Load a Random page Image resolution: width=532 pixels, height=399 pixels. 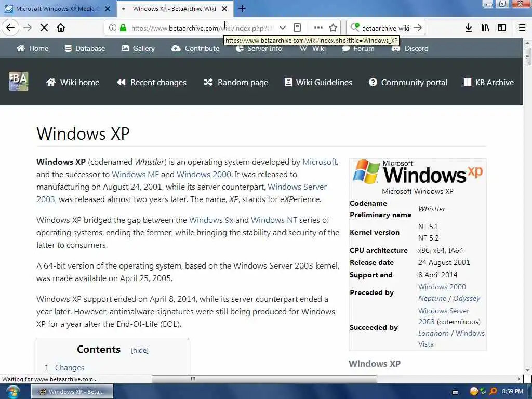[236, 83]
